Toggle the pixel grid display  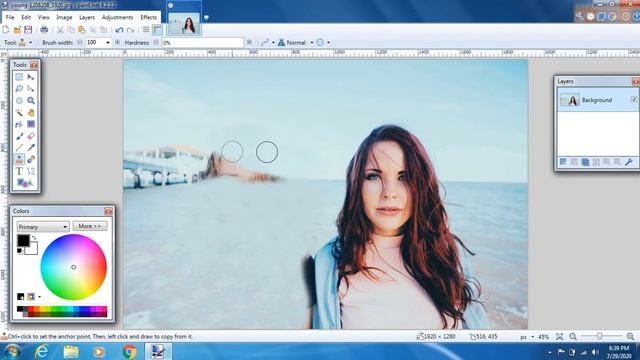[146, 30]
